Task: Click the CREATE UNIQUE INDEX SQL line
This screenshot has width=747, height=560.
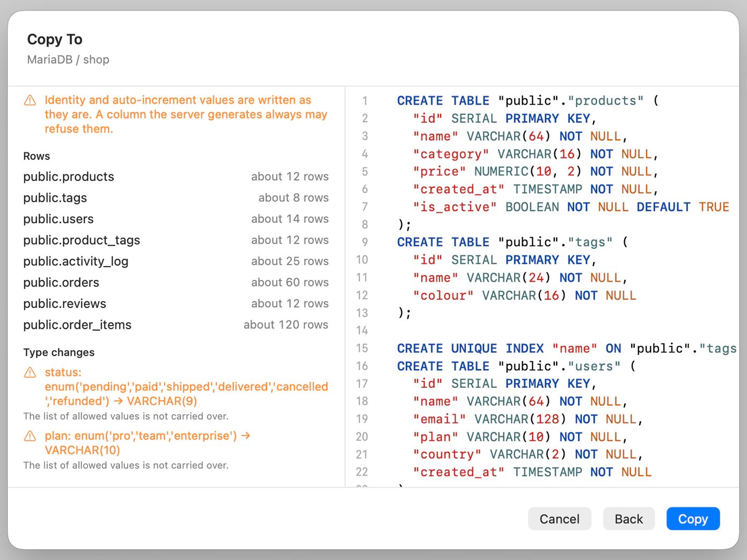Action: coord(567,349)
